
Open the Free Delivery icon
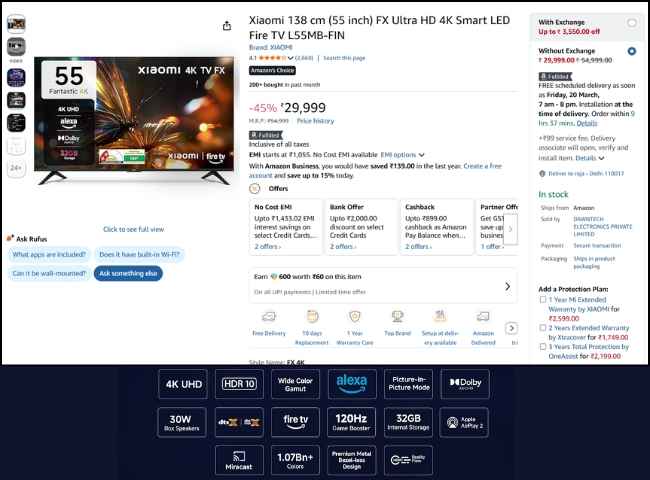coord(268,318)
